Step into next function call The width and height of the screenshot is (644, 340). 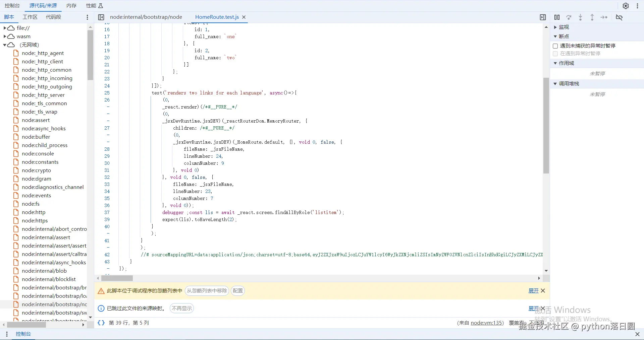(580, 17)
